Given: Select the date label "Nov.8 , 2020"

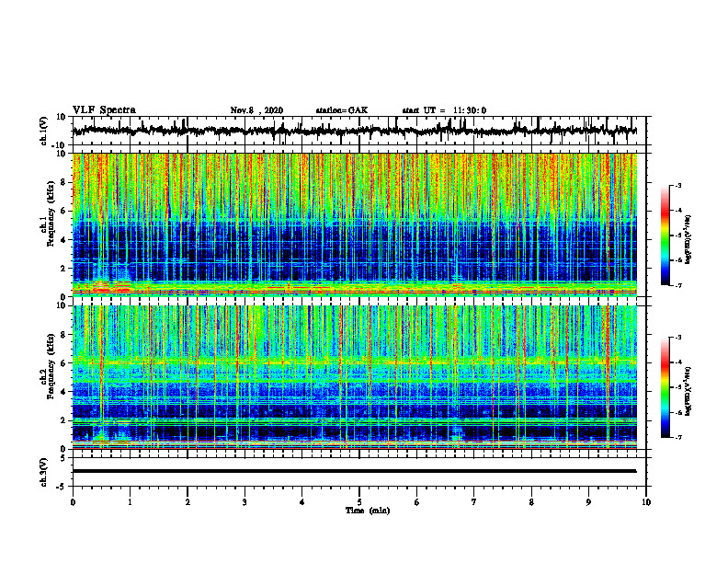Looking at the screenshot, I should (x=256, y=110).
